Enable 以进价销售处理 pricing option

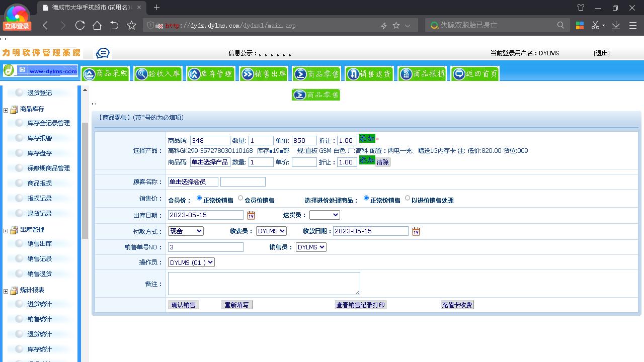click(x=407, y=199)
